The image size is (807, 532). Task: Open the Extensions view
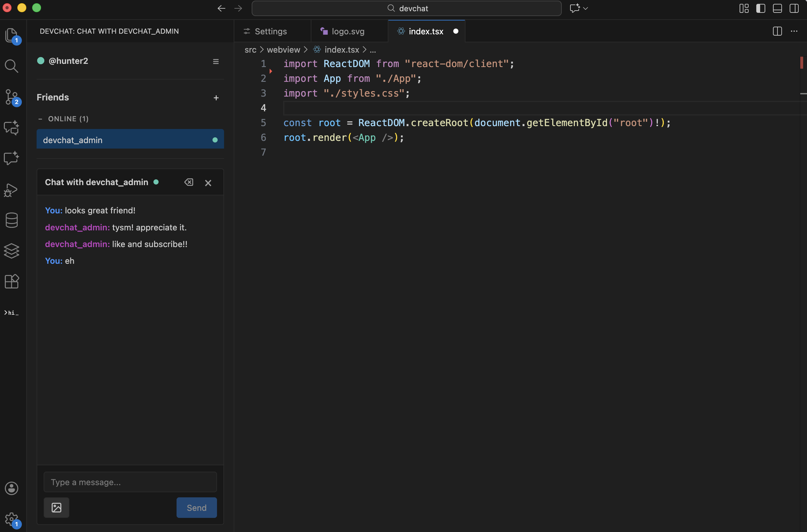12,281
